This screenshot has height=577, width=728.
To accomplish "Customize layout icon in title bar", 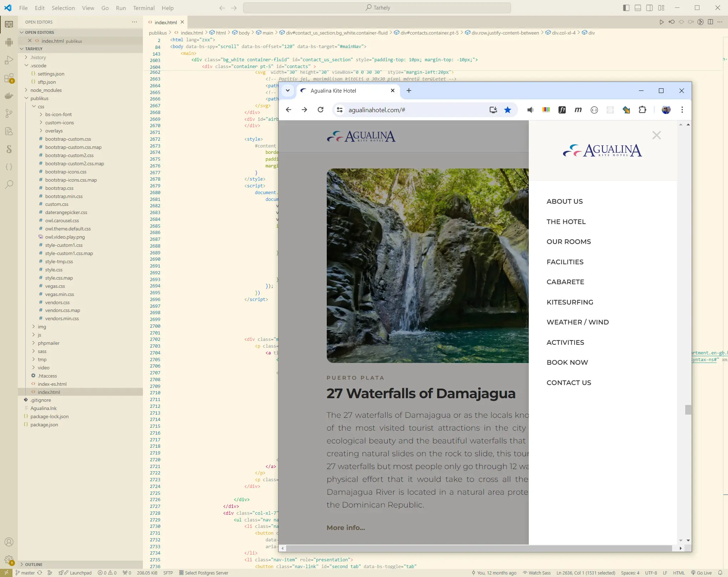I will point(661,8).
